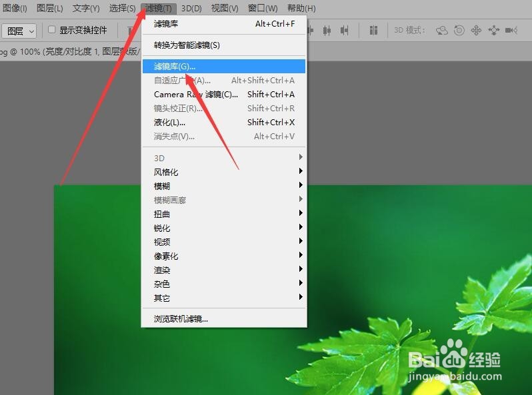Choose 镜头校正(R)... menu item
The image size is (532, 395).
224,108
